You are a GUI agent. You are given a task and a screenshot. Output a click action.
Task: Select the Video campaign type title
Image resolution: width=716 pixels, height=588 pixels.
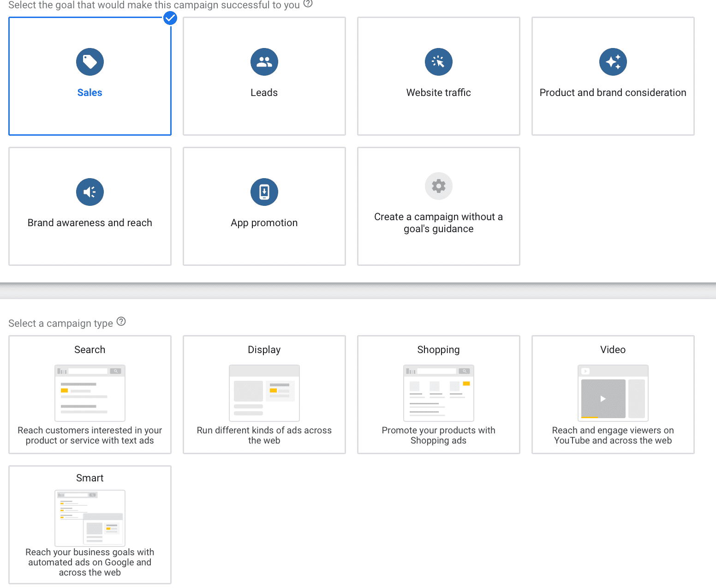613,350
